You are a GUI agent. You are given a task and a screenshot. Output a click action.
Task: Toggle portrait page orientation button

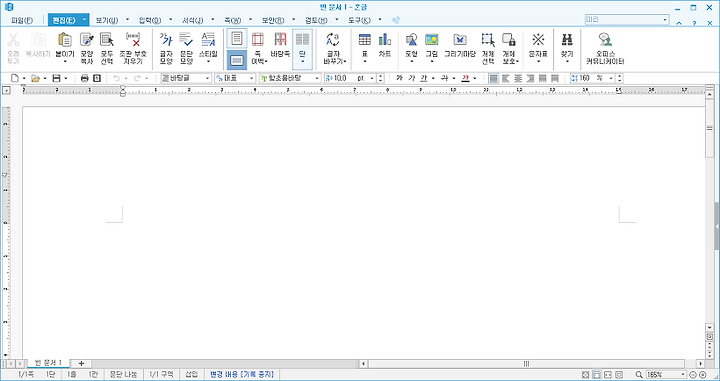point(237,39)
